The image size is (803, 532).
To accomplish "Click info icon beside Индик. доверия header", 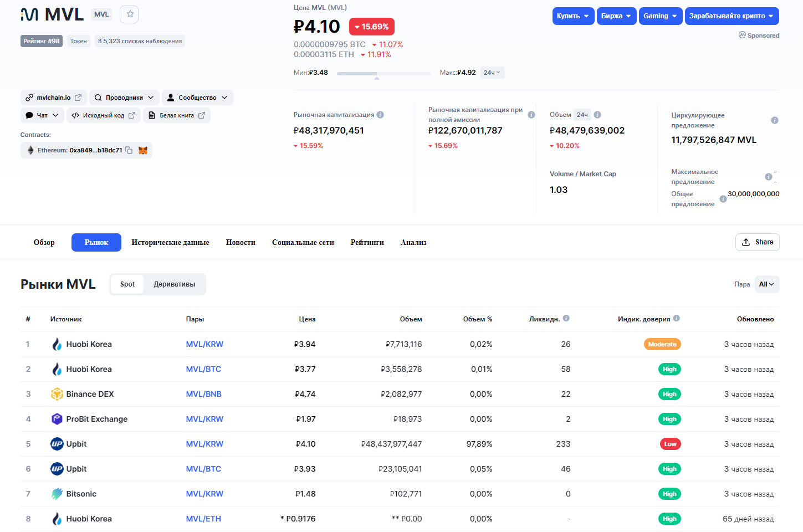I will (x=676, y=318).
